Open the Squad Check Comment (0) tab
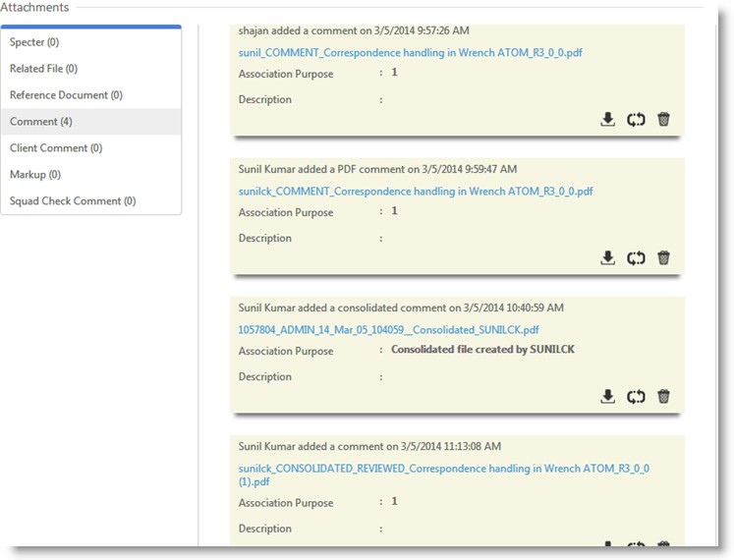The image size is (734, 560). click(x=90, y=200)
